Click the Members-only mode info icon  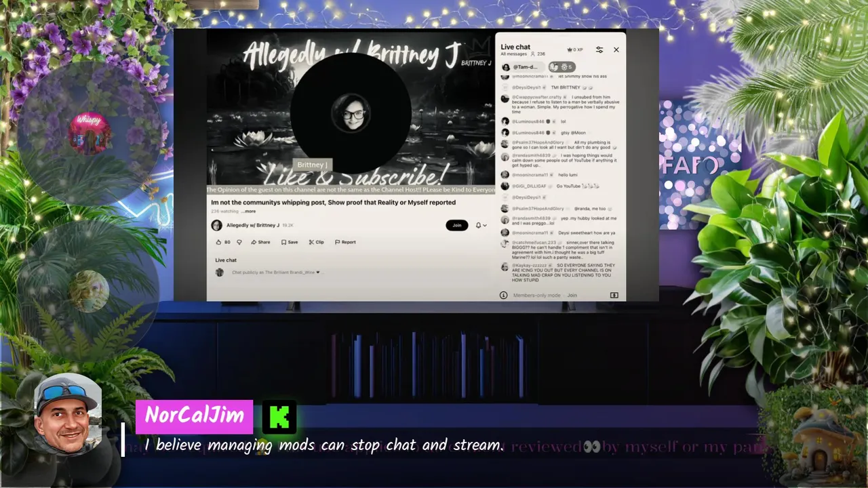(503, 296)
